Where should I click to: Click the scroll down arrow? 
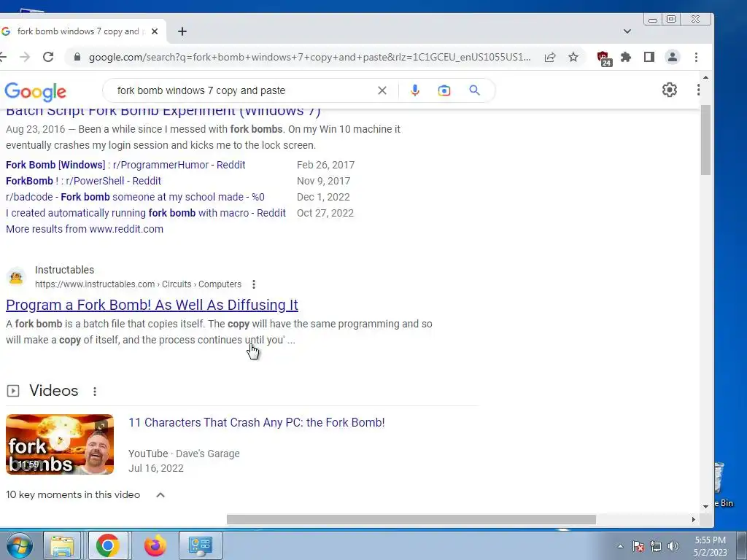705,507
